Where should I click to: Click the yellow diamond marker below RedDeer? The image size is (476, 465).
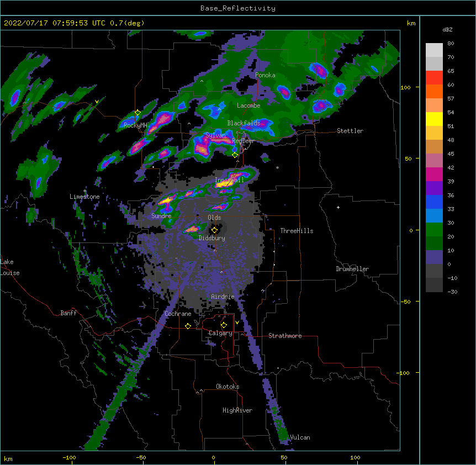point(235,155)
